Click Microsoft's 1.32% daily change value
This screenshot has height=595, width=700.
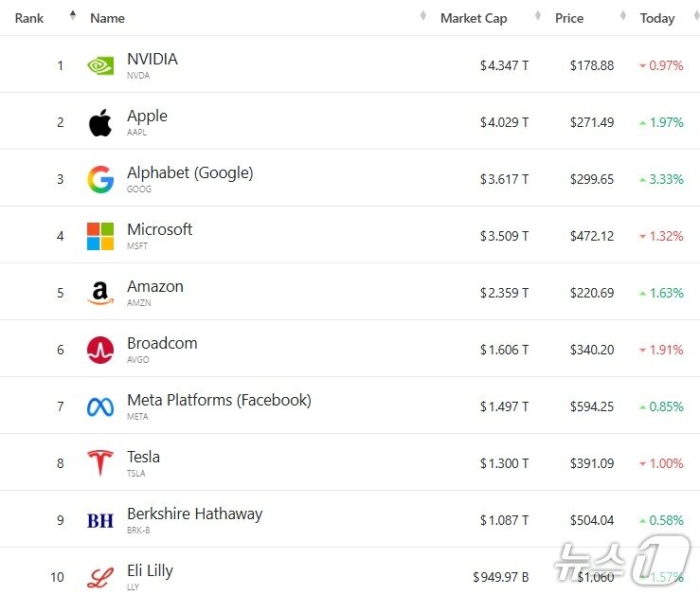tap(665, 236)
